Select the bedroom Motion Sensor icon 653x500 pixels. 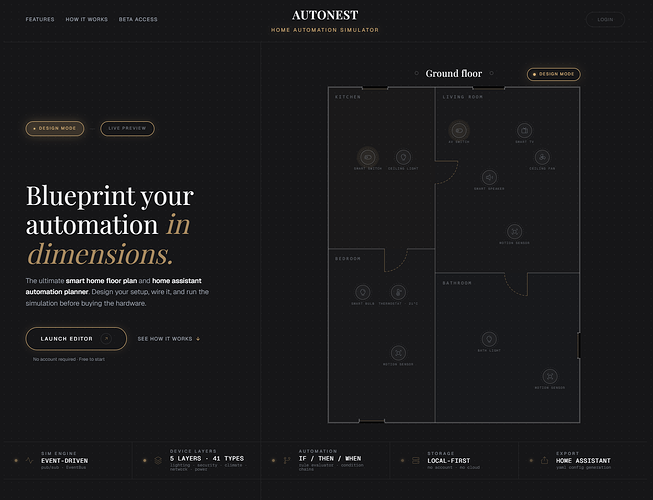coord(398,353)
